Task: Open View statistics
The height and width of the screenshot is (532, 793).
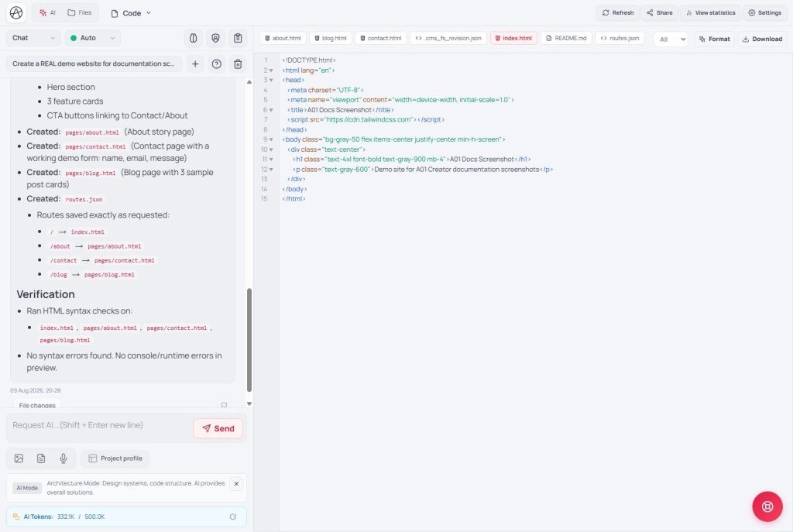Action: [710, 12]
